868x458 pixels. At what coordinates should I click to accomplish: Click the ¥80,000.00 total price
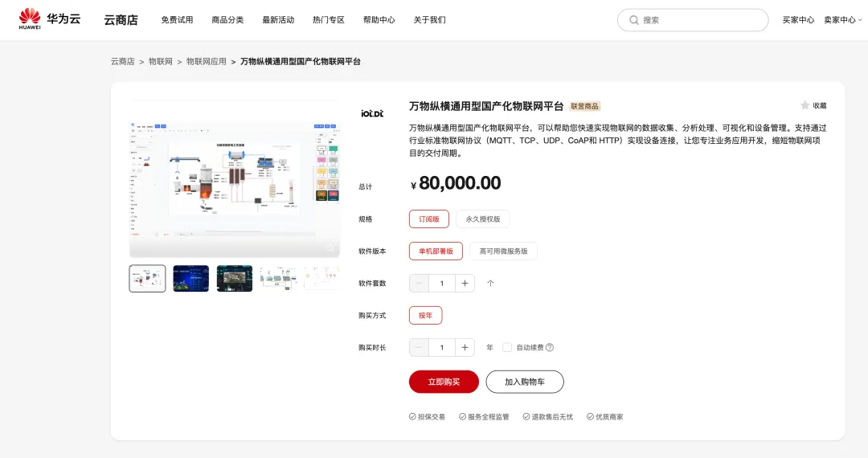pos(456,183)
